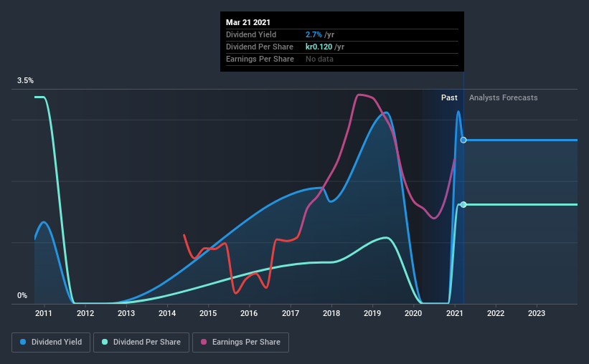Select the blue dividend yield data point marker
The image size is (589, 364).
(463, 140)
